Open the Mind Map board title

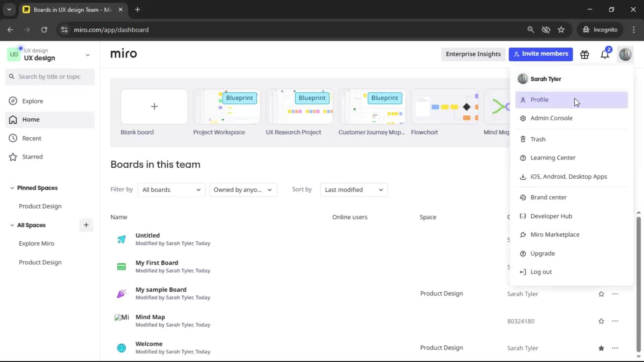150,317
